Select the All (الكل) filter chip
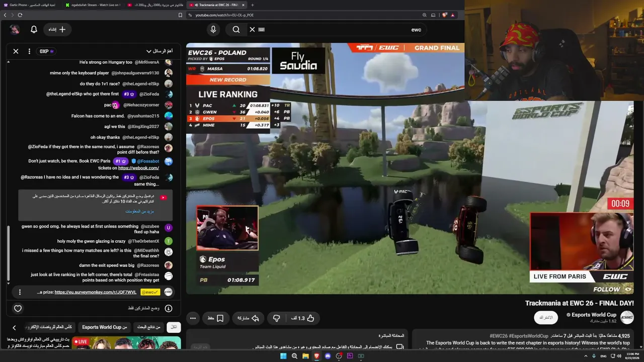Image resolution: width=644 pixels, height=362 pixels. pos(174,327)
